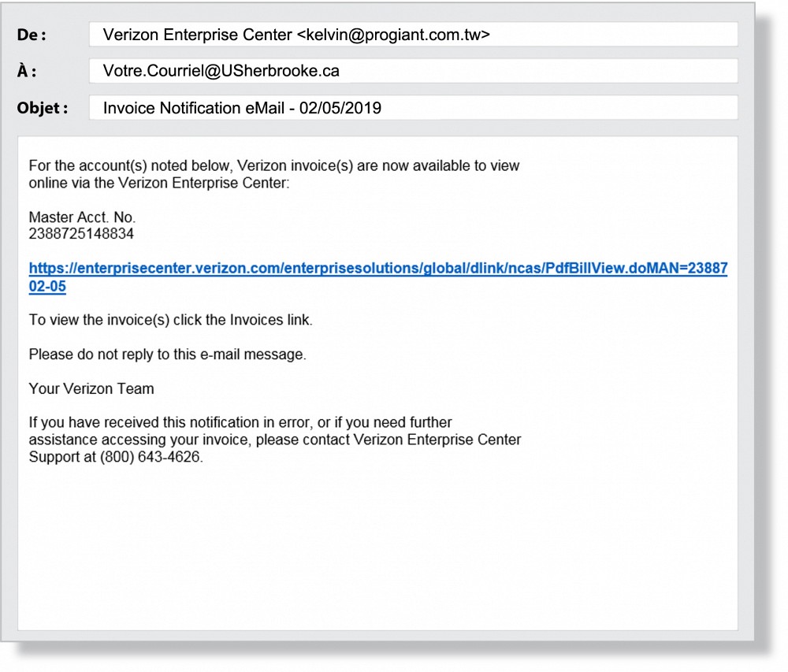
Task: Click the "De :" label
Action: [x=32, y=35]
